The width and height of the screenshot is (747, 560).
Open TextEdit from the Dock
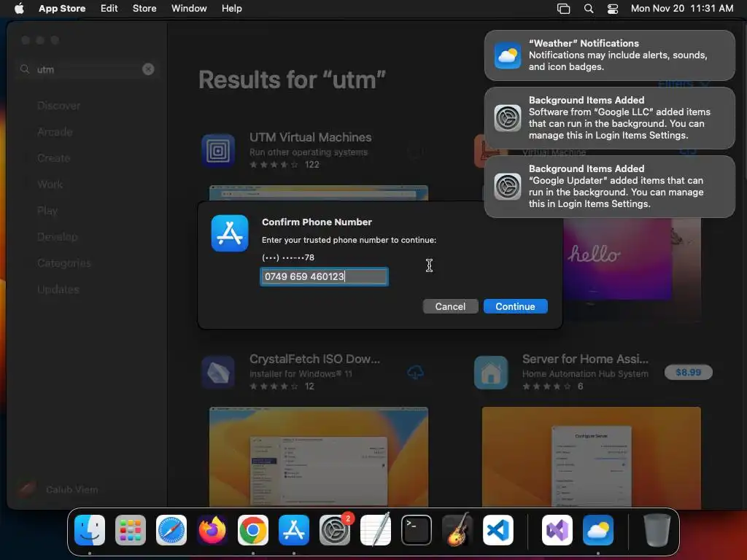376,530
